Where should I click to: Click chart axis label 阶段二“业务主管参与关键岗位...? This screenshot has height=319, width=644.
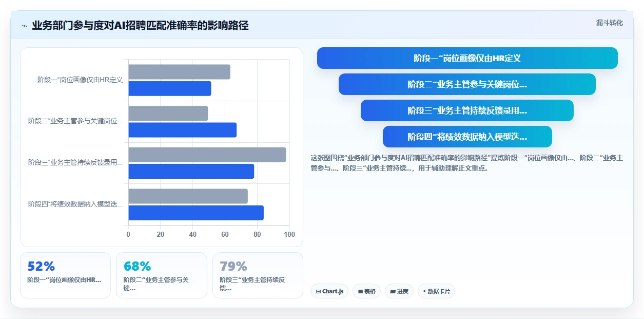point(75,121)
